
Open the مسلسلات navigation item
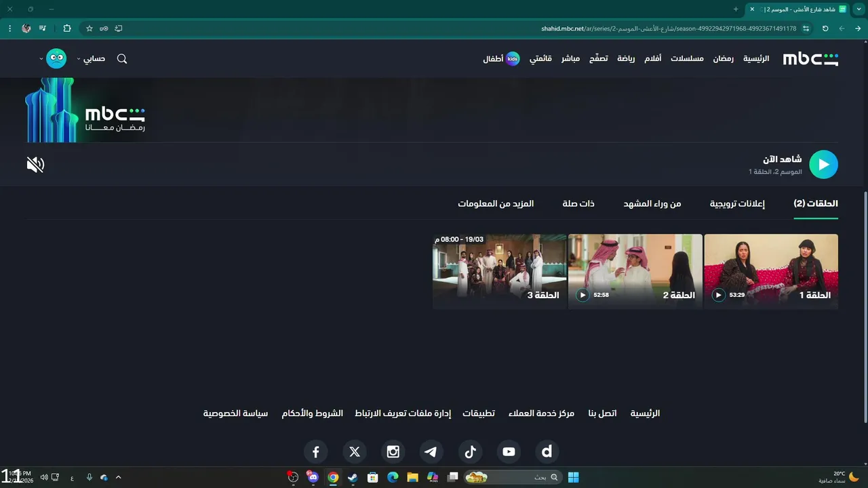pos(687,59)
